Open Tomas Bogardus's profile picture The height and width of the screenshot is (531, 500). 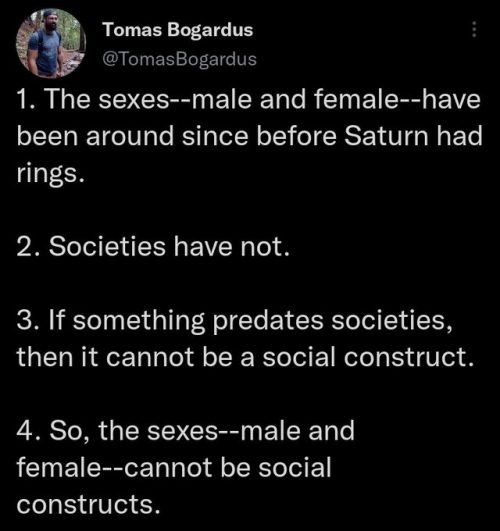coord(51,43)
